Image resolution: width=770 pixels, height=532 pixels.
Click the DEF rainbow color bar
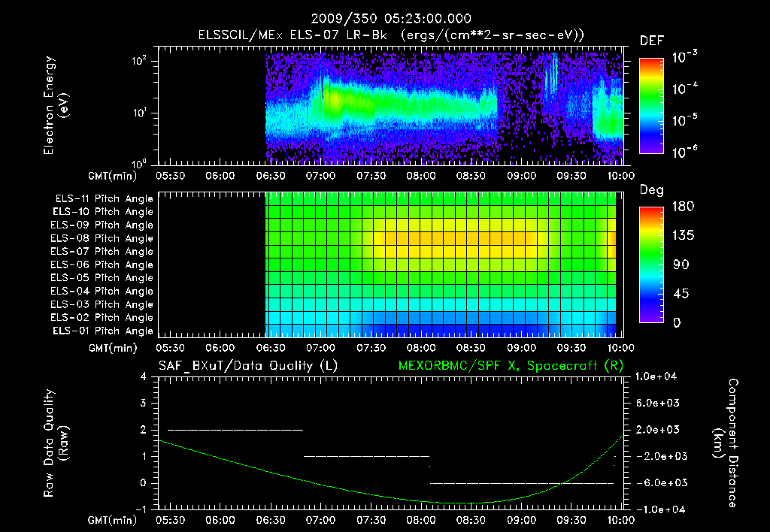(x=651, y=106)
